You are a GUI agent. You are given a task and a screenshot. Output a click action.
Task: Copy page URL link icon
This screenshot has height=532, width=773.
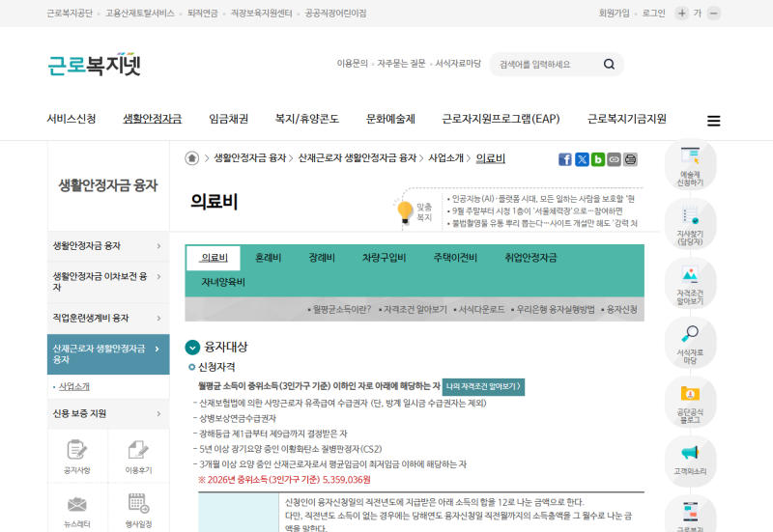point(614,159)
